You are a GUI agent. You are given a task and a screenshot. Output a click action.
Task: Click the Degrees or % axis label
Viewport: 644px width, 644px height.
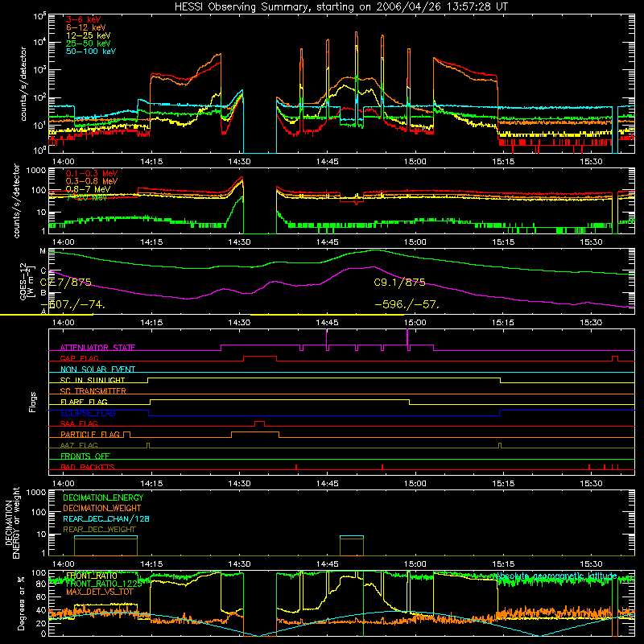21,603
